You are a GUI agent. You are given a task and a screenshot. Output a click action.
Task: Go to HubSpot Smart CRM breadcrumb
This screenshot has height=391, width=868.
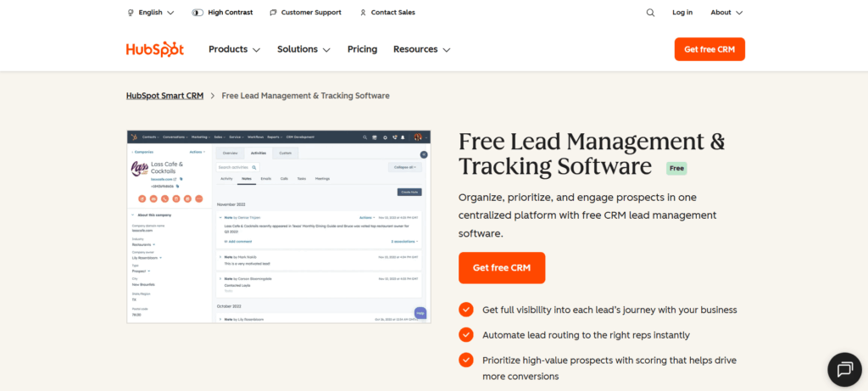[x=165, y=96]
